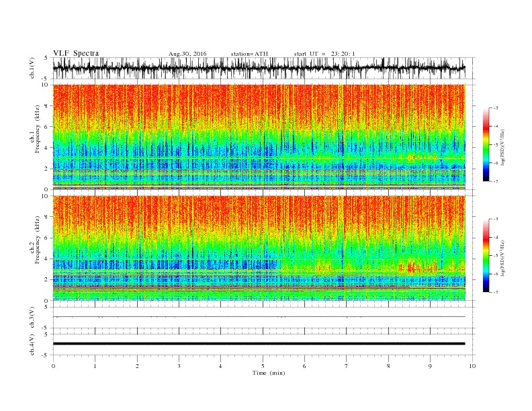Image resolution: width=532 pixels, height=411 pixels.
Task: Click the "-3" label on ch.1 color scale
Action: click(x=495, y=107)
